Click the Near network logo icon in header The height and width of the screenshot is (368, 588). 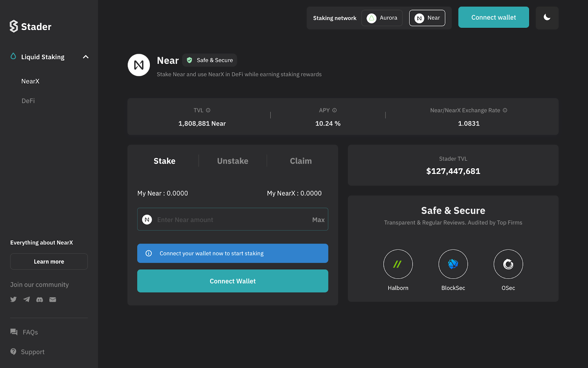click(x=419, y=18)
